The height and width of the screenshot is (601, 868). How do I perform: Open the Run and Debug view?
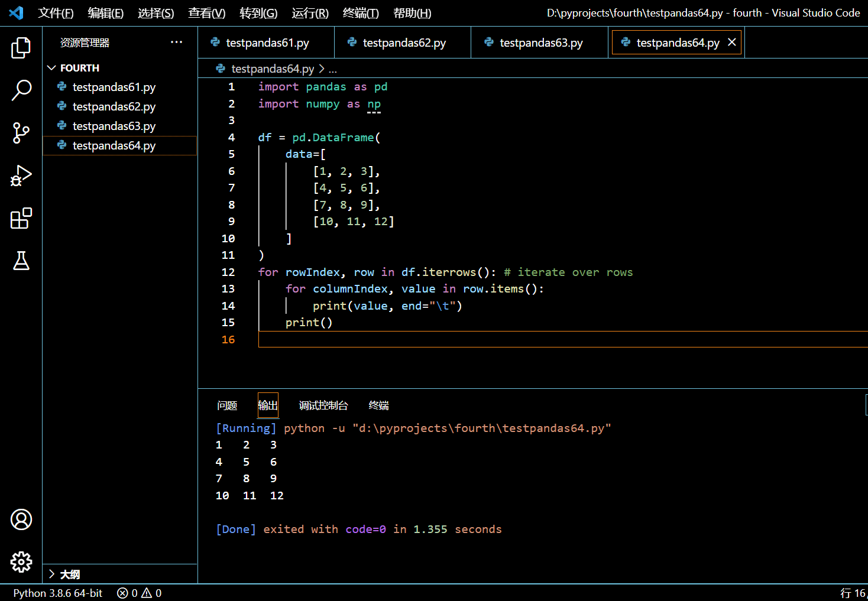21,176
